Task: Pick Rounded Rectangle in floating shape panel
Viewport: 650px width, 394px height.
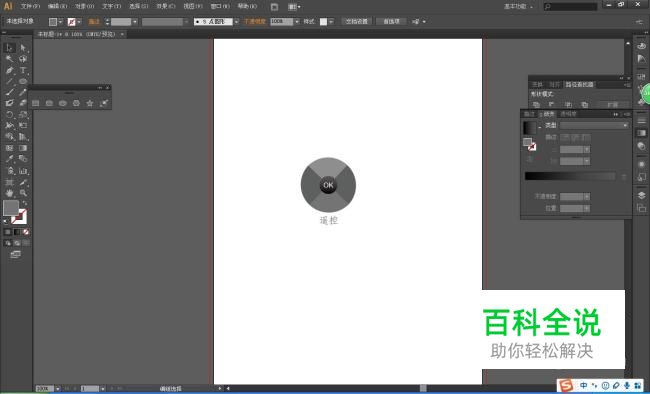Action: coord(49,103)
